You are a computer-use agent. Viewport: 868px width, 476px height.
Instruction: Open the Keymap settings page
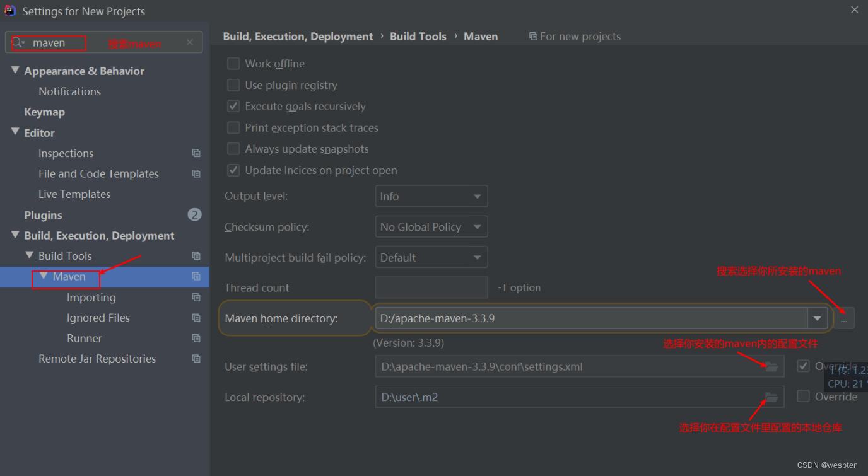44,112
